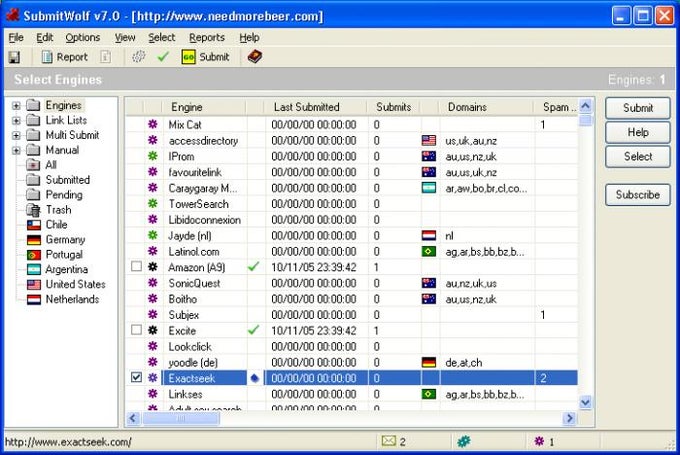The image size is (680, 455).
Task: Click the green check mark in Amazon row
Action: pos(253,267)
